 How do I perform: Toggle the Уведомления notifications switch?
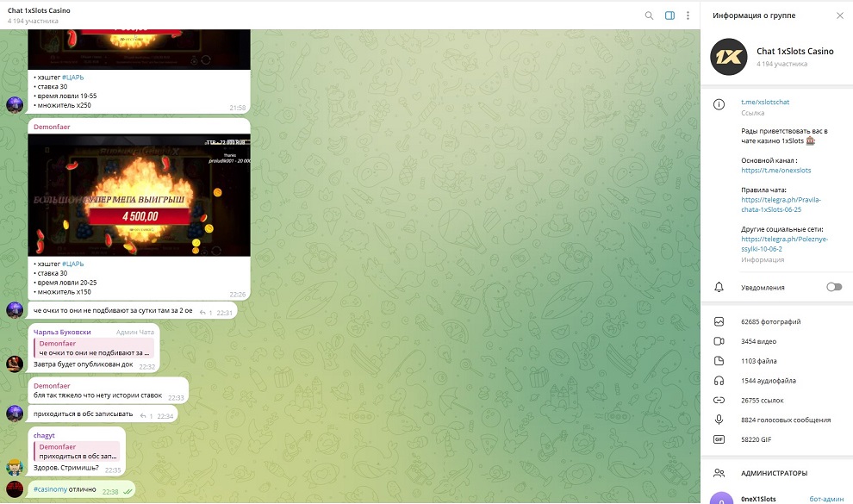click(834, 287)
